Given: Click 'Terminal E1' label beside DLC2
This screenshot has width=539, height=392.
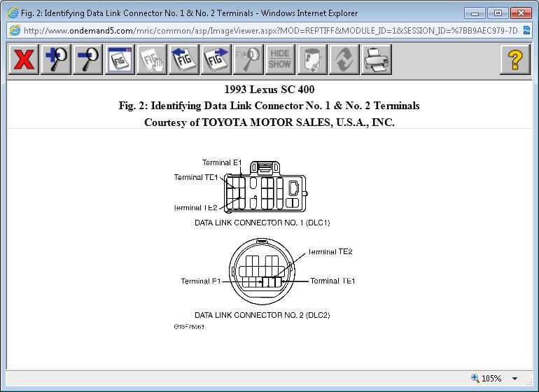Looking at the screenshot, I should coord(201,281).
